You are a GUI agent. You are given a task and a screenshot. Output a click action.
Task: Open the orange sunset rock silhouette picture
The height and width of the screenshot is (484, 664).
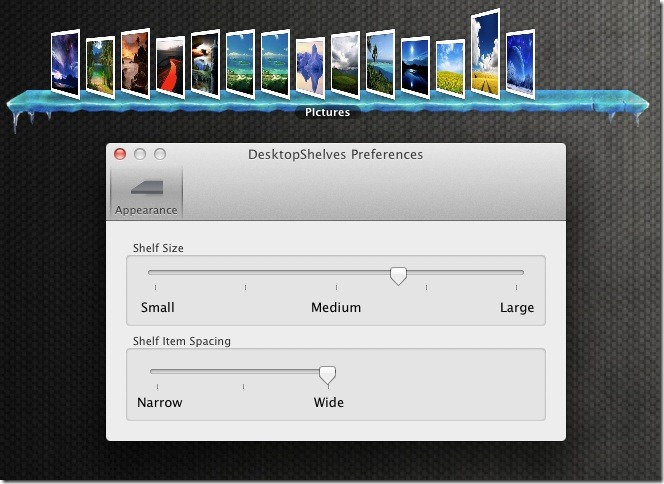tap(136, 64)
